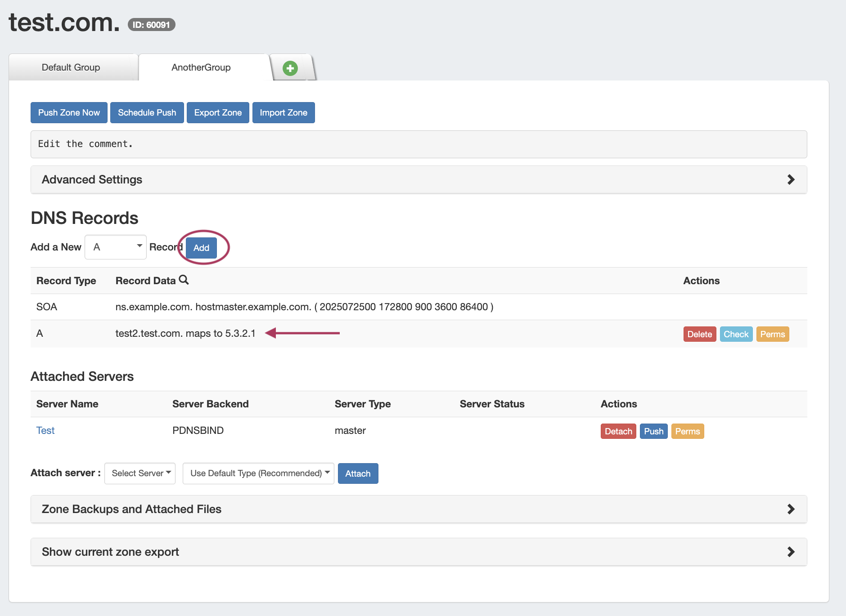Detach the Test server
Image resolution: width=846 pixels, height=616 pixels.
coord(618,431)
